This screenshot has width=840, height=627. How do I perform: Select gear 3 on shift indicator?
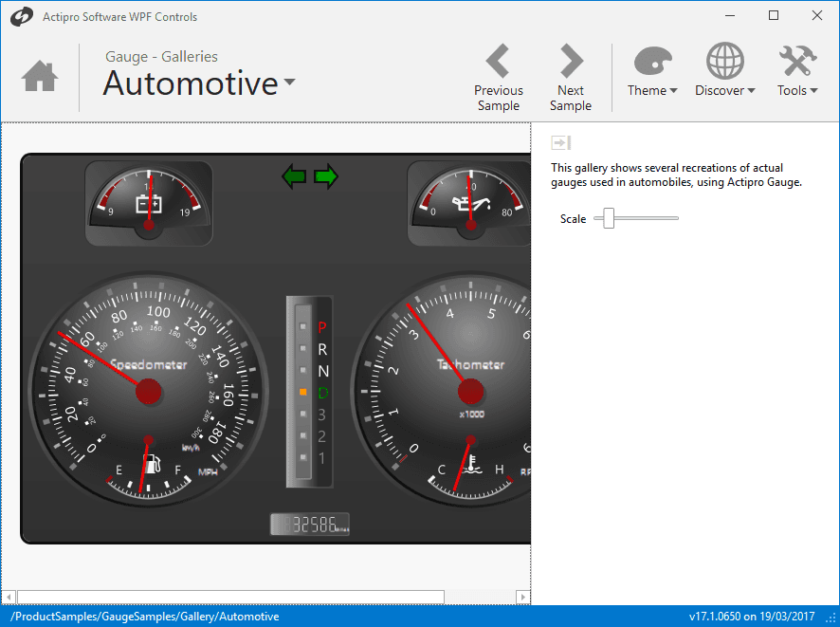(x=321, y=415)
